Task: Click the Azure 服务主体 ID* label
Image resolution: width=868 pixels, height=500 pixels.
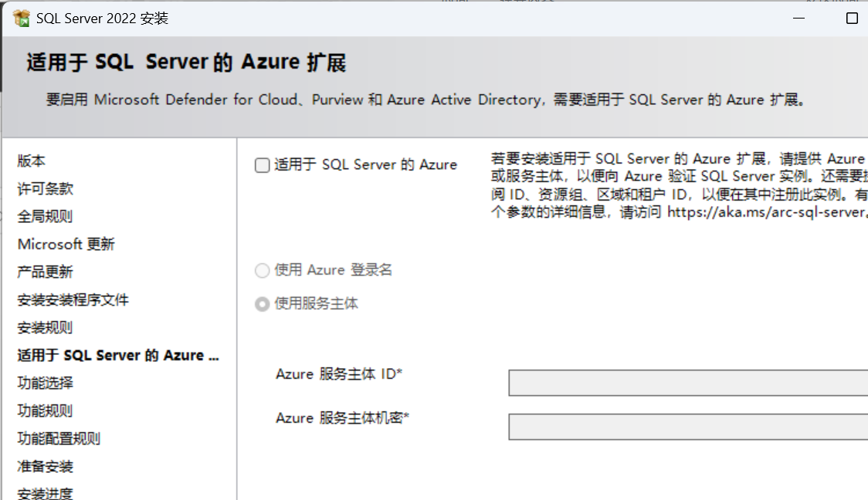Action: [x=339, y=374]
